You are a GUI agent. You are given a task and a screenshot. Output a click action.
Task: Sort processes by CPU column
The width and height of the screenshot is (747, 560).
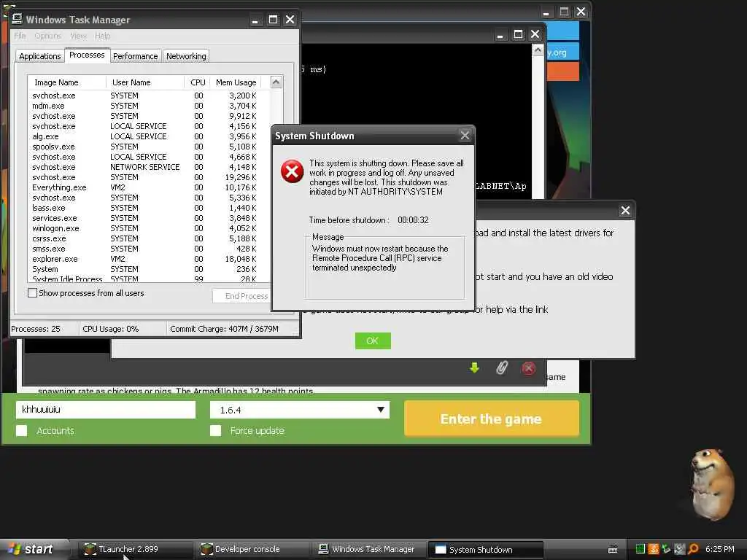click(197, 82)
